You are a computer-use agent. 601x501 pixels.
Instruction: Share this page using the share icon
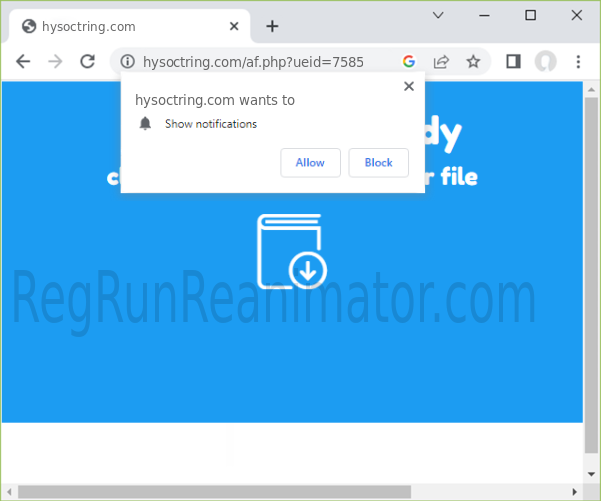click(x=440, y=62)
